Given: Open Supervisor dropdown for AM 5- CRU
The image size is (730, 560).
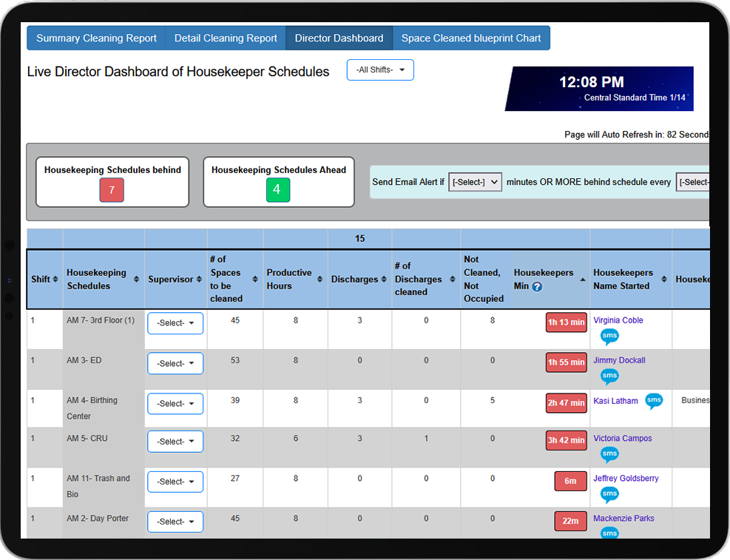Looking at the screenshot, I should (x=175, y=441).
